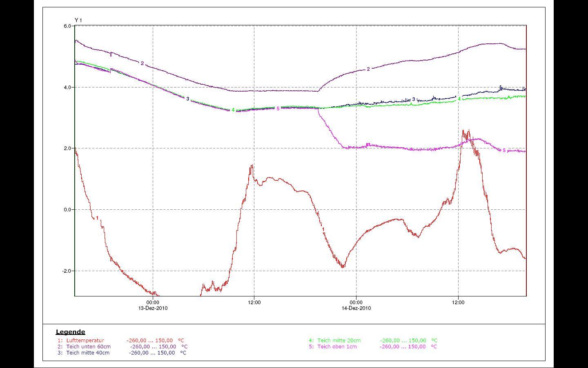Click the last 12:00 time axis label
588x368 pixels.
pyautogui.click(x=458, y=303)
